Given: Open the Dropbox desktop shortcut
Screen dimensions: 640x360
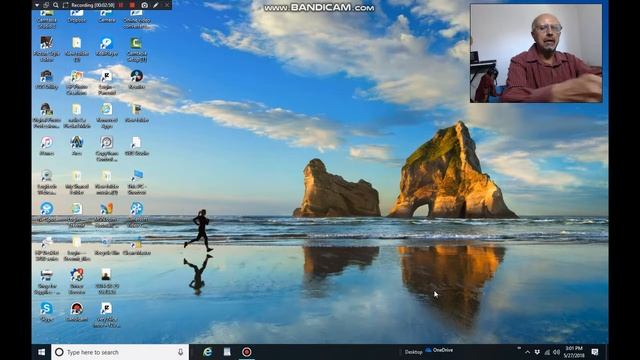Looking at the screenshot, I should point(77,16).
